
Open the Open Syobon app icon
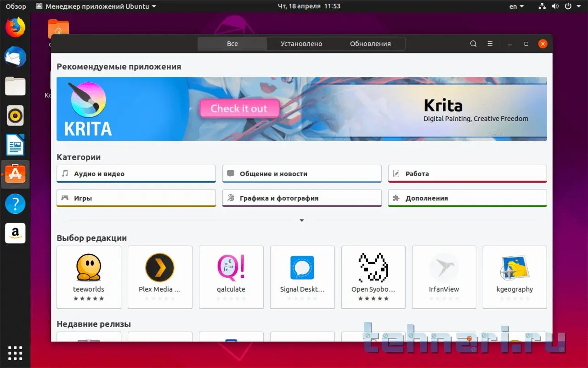(x=373, y=267)
